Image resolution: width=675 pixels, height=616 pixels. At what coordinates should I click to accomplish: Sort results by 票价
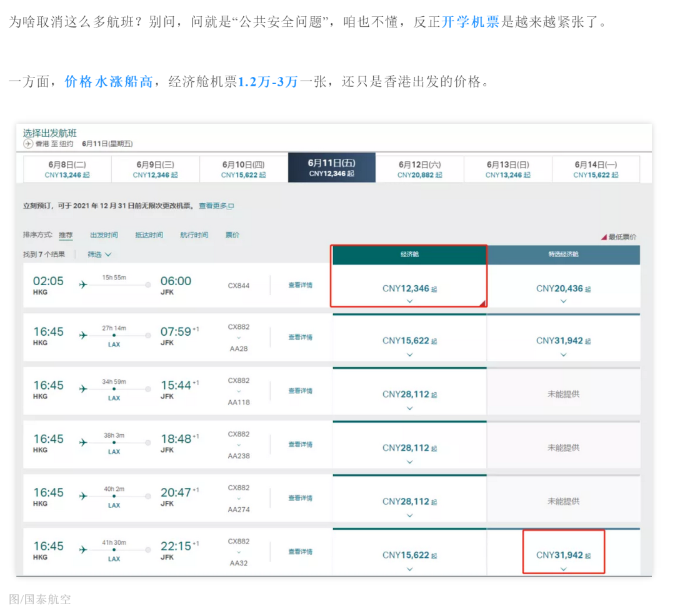232,235
